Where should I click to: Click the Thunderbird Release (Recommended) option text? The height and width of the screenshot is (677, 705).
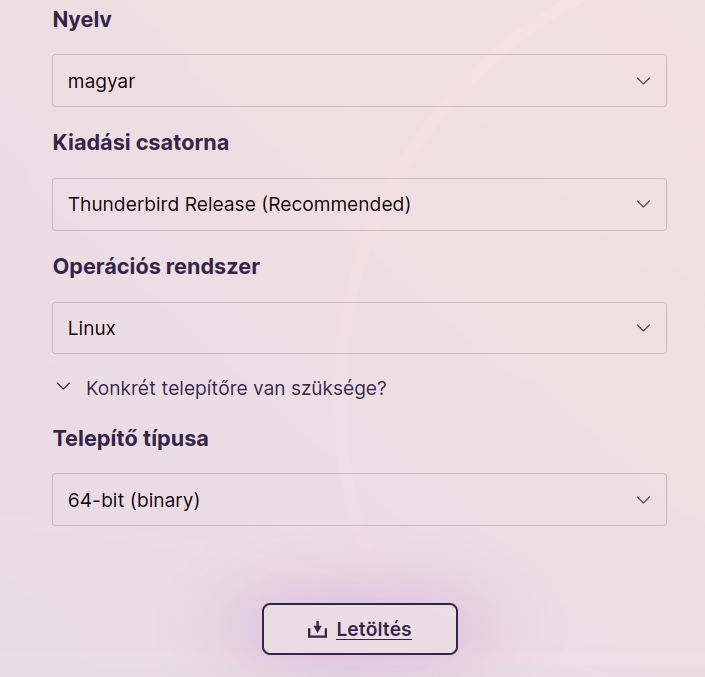239,205
